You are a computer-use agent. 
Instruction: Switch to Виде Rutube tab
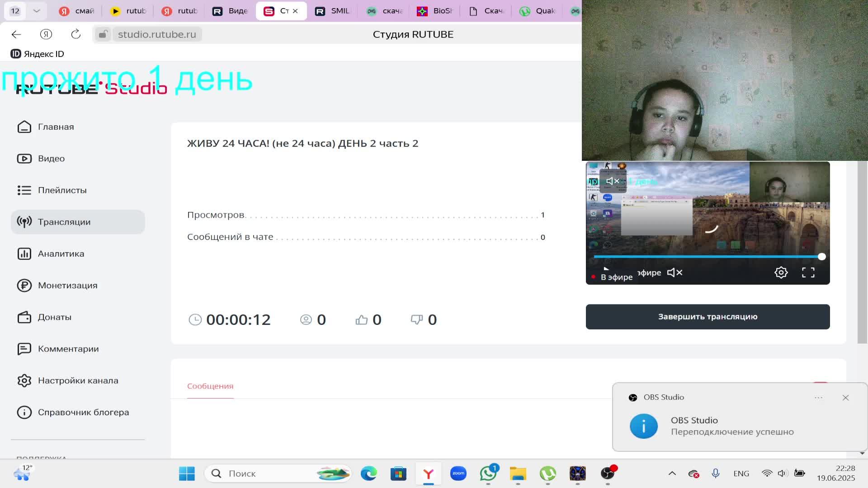click(231, 11)
